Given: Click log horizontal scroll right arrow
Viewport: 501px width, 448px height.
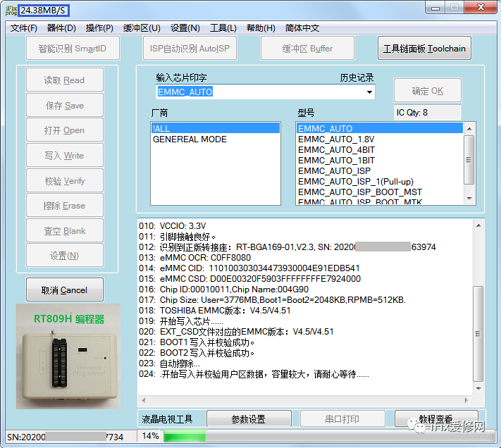Looking at the screenshot, I should (x=466, y=400).
